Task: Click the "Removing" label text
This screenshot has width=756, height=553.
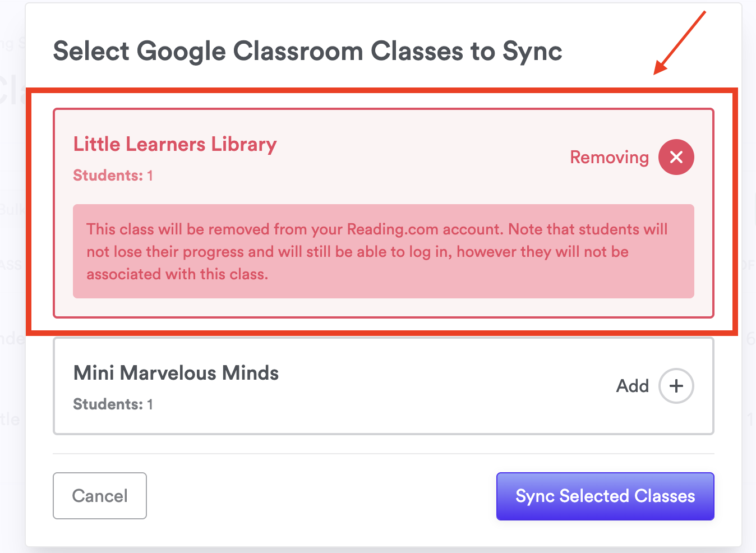Action: [x=609, y=158]
